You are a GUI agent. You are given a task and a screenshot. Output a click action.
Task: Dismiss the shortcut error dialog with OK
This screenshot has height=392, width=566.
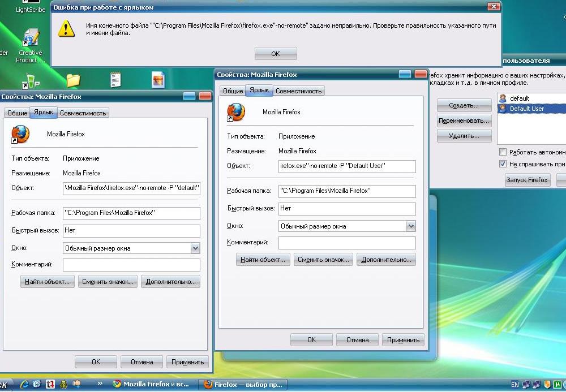(x=276, y=53)
